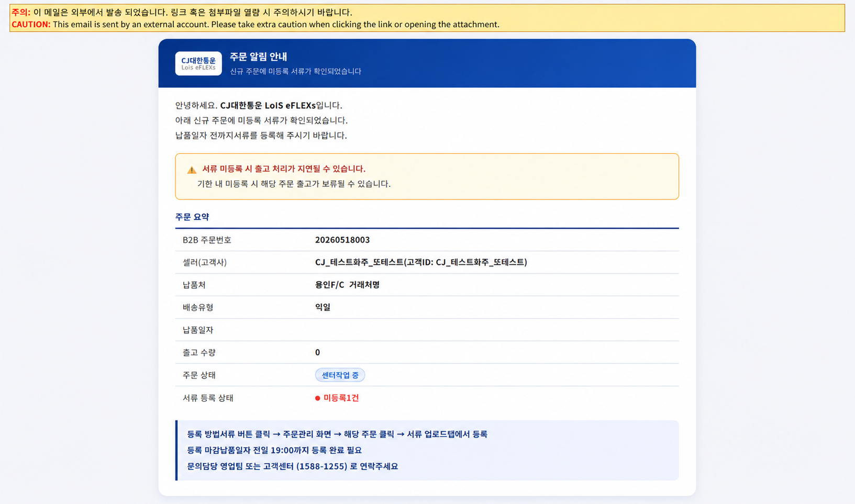
Task: Click the yellow warning triangle icon
Action: [192, 170]
